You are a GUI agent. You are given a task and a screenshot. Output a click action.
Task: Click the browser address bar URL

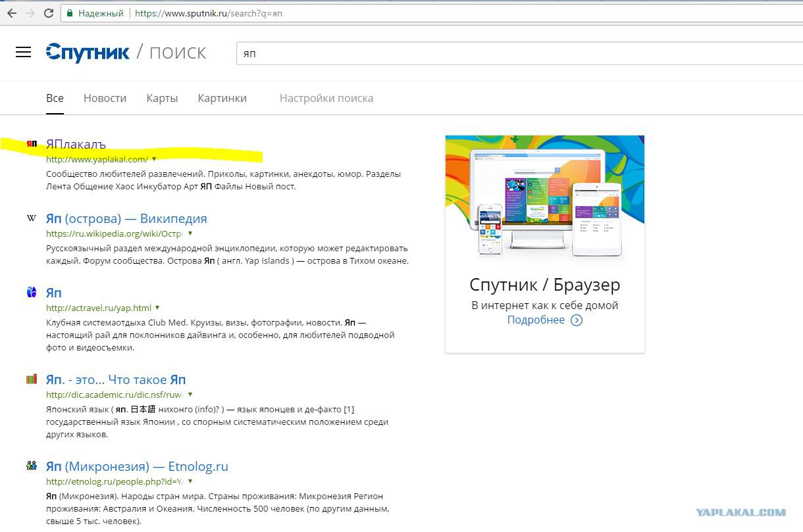coord(209,13)
